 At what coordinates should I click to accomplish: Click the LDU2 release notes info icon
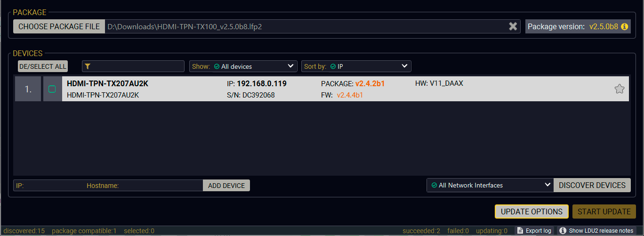pos(563,230)
